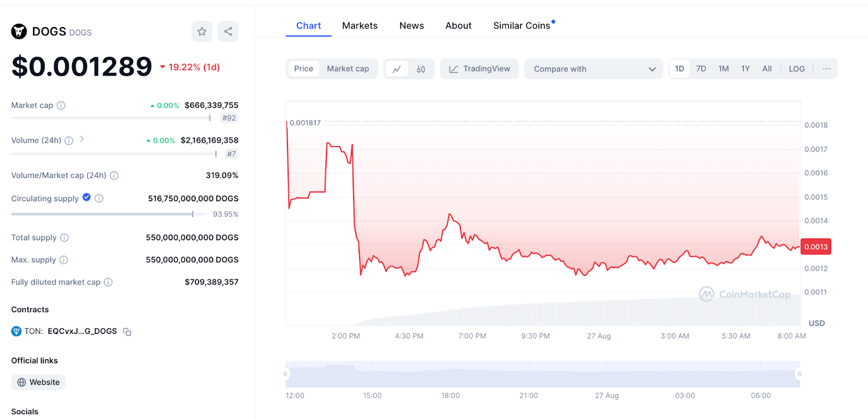Image resolution: width=868 pixels, height=419 pixels.
Task: Copy the TON contract address
Action: pyautogui.click(x=127, y=332)
